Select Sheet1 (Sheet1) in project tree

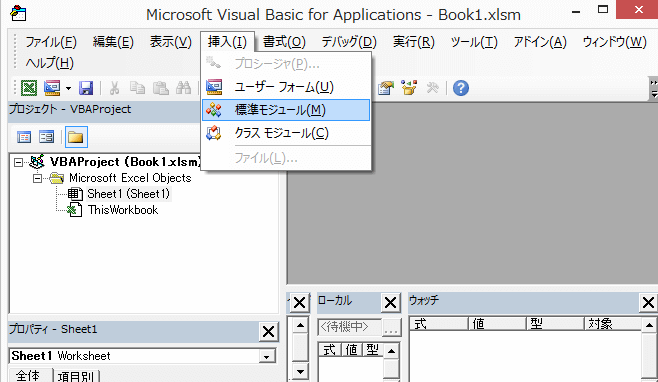point(128,194)
